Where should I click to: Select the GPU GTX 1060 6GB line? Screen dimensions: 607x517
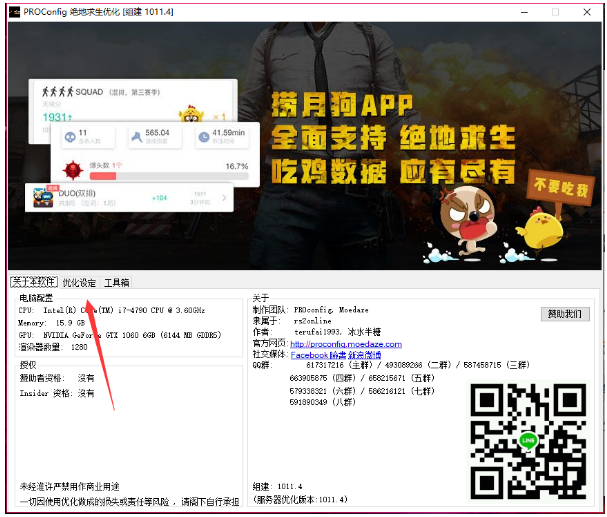coord(120,335)
